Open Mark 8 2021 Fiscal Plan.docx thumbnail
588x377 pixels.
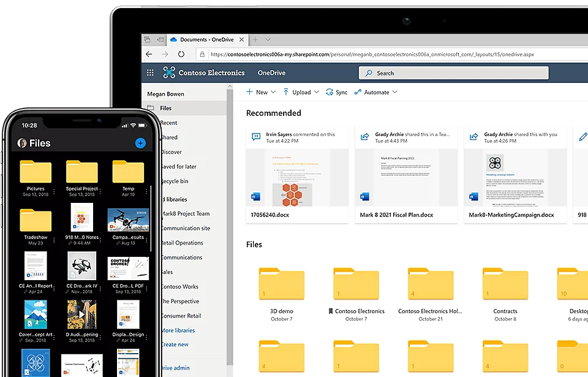406,177
